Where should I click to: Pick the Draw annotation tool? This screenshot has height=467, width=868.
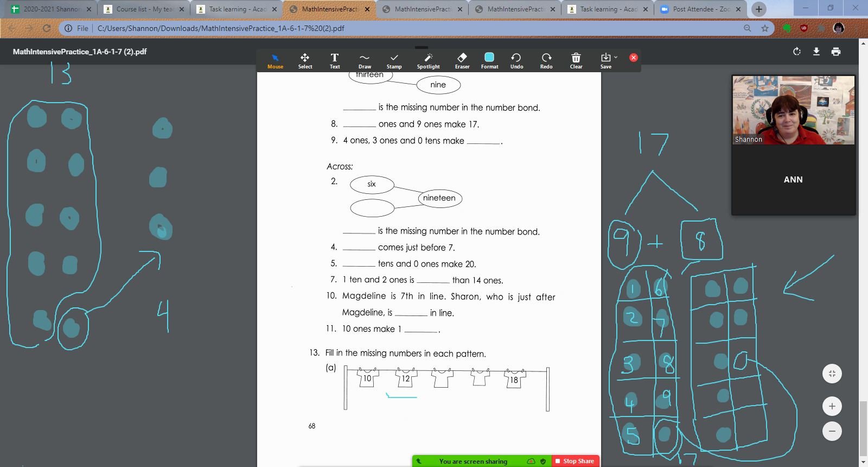[x=365, y=60]
